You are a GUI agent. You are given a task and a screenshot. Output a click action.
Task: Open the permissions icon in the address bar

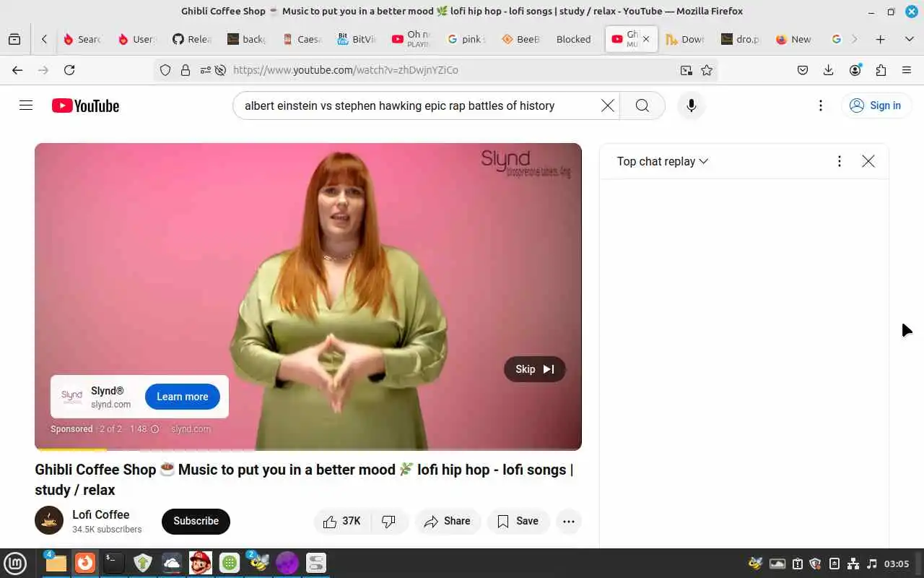coord(206,70)
